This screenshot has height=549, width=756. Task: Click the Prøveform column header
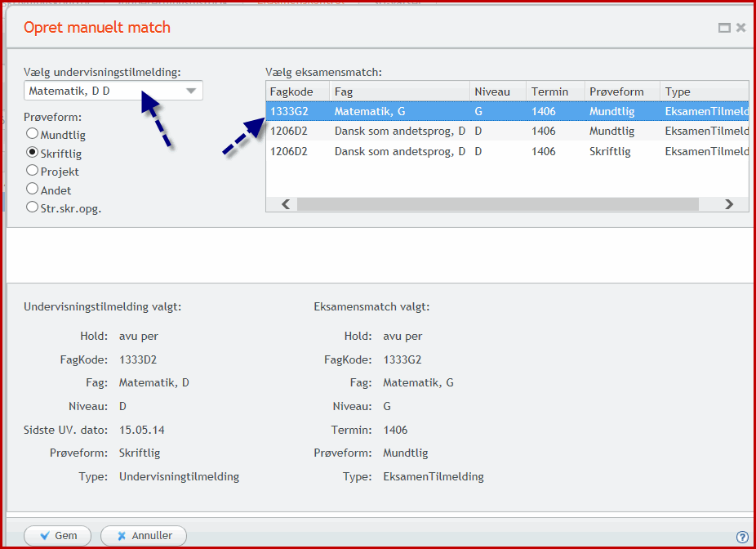click(x=622, y=91)
